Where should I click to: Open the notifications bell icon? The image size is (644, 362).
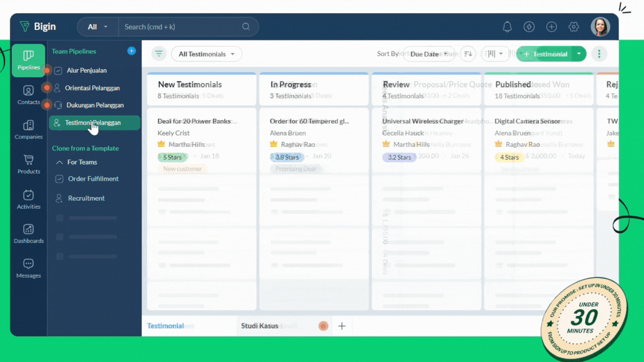coord(507,27)
